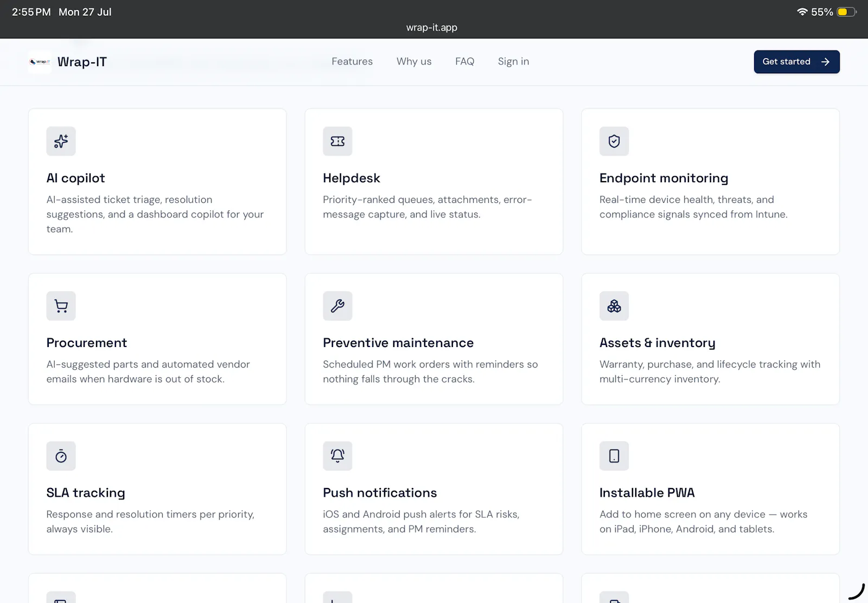Click the Push notifications bell icon
The width and height of the screenshot is (868, 603).
(337, 456)
